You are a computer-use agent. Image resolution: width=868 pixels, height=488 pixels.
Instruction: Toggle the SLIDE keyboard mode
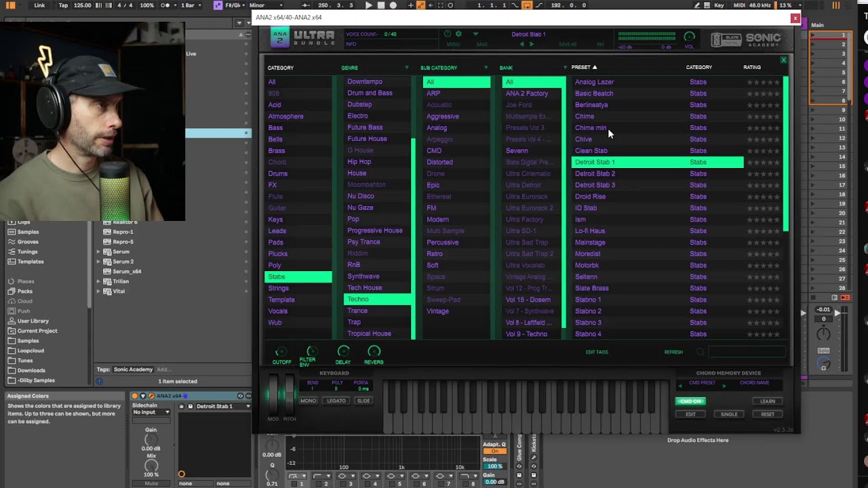[363, 401]
